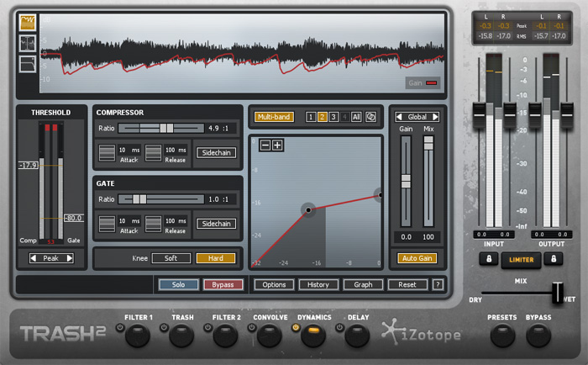Toggle the input channel lock icon

[x=489, y=259]
